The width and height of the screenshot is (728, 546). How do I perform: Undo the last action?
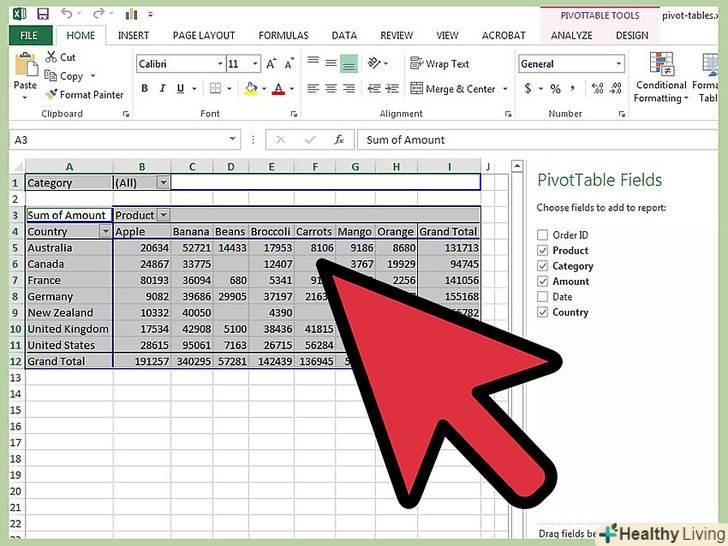tap(67, 14)
